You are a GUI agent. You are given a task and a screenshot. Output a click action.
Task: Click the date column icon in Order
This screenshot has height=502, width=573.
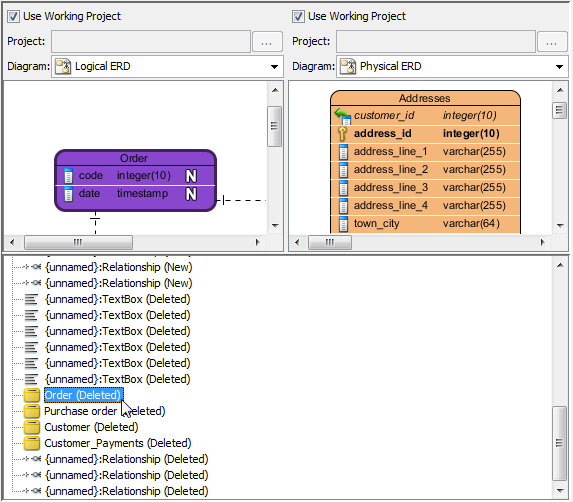tap(68, 194)
